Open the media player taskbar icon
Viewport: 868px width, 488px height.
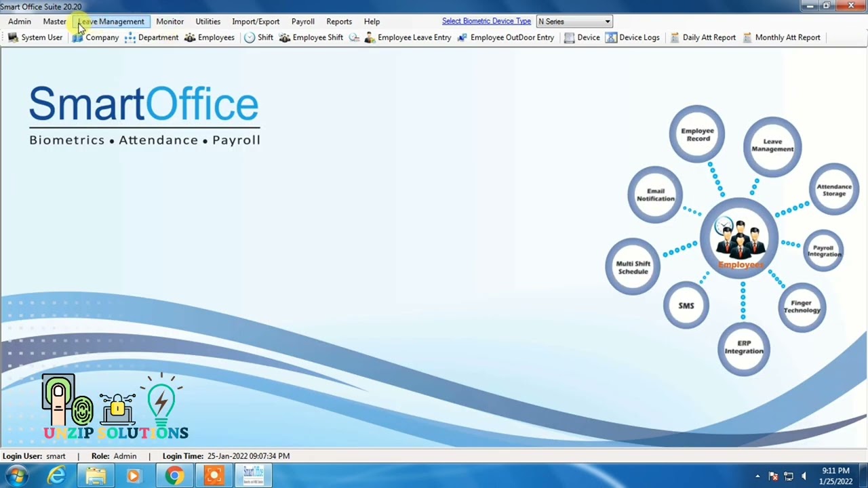pos(134,476)
